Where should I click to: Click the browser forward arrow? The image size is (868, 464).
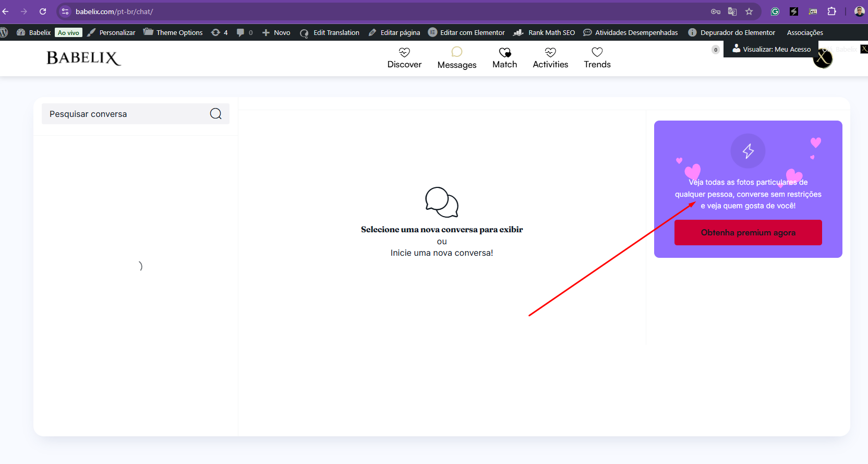pos(24,11)
